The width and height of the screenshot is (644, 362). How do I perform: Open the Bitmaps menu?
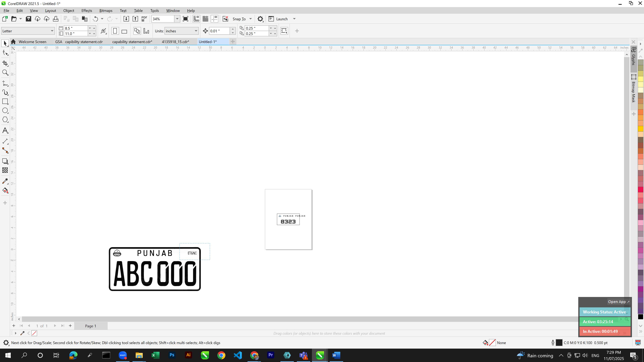point(106,11)
